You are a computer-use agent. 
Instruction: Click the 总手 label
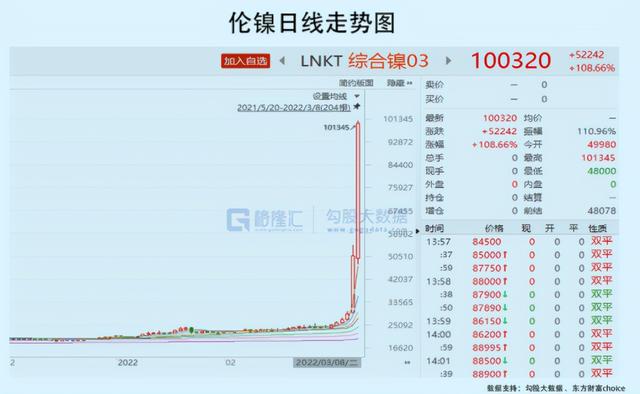tap(434, 158)
